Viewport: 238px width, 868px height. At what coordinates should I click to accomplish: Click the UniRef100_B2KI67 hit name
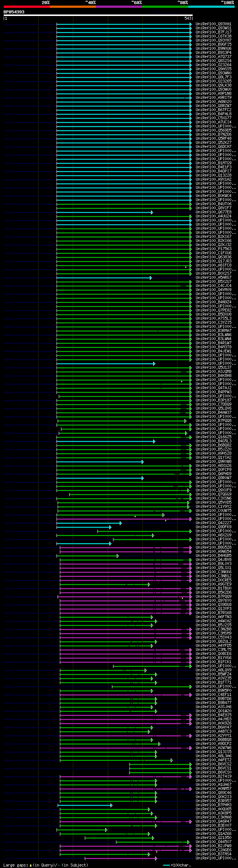(213, 236)
